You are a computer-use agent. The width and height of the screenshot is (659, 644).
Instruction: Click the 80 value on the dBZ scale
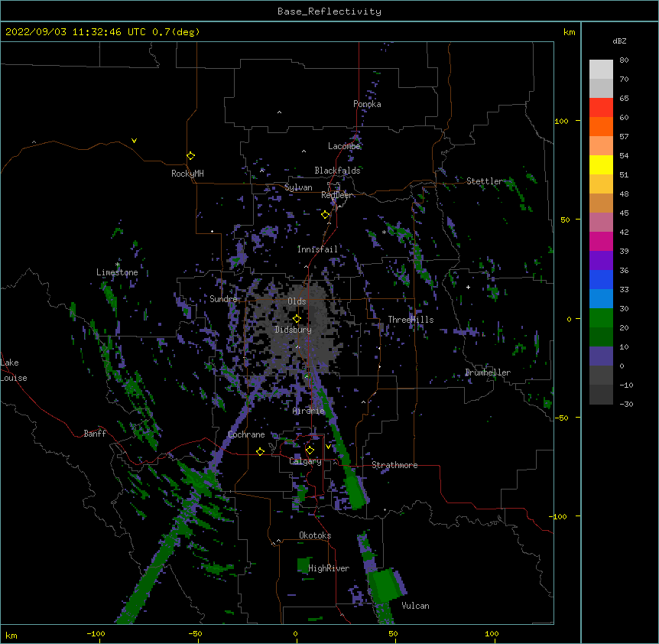click(x=624, y=60)
